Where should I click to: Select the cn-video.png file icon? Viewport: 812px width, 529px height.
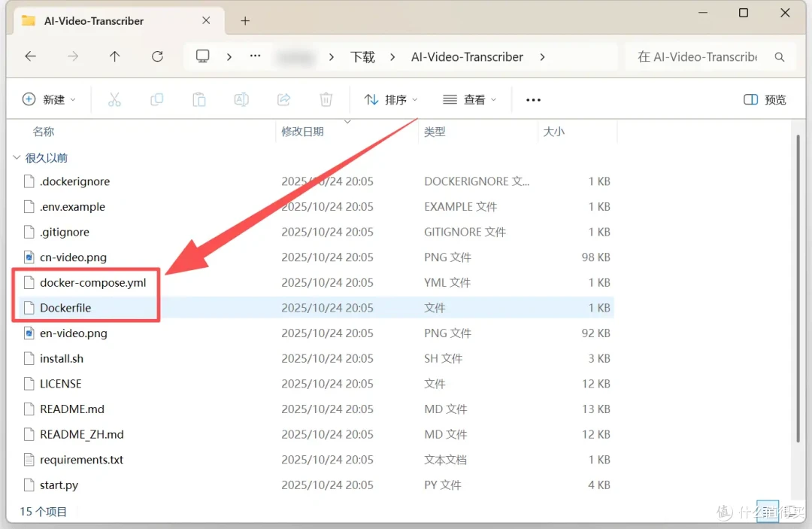click(x=29, y=257)
